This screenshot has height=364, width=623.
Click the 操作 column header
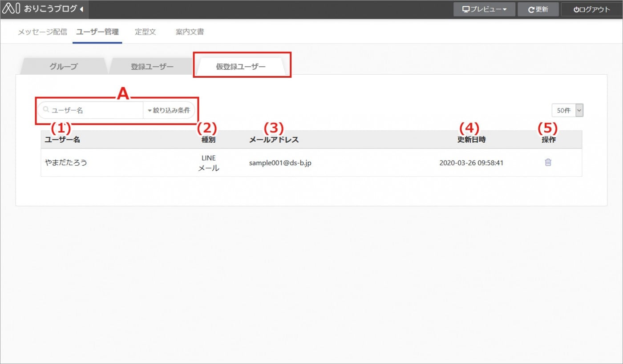[x=548, y=140]
